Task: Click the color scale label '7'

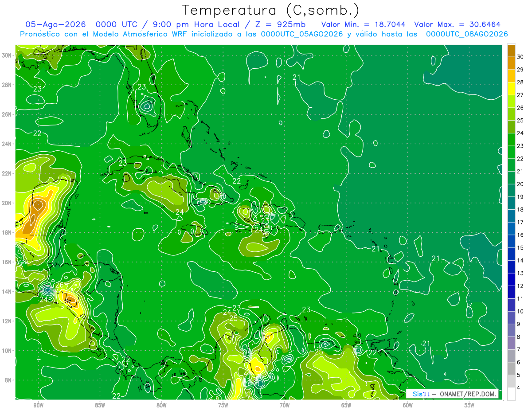Action: click(x=519, y=350)
